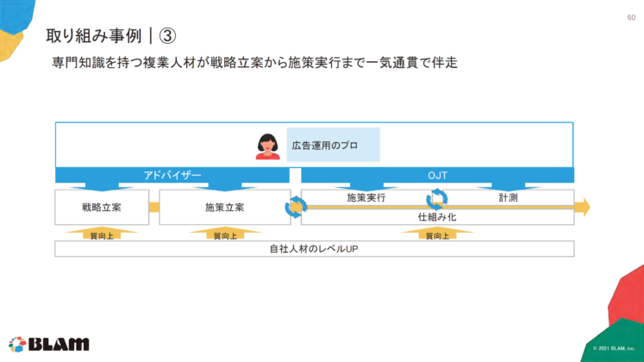Click the woman avatar icon
The height and width of the screenshot is (362, 644).
click(x=268, y=147)
